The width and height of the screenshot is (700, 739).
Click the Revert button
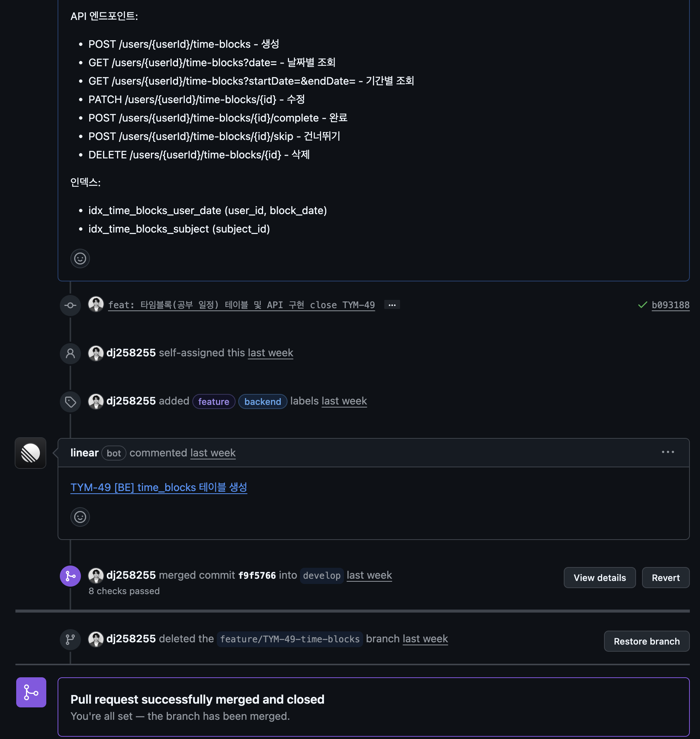click(x=665, y=578)
